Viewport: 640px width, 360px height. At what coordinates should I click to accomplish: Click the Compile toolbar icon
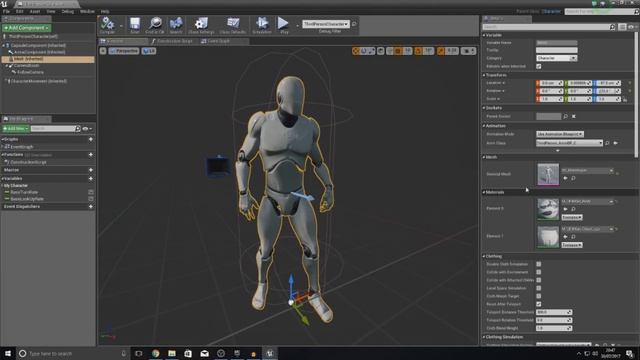click(108, 24)
